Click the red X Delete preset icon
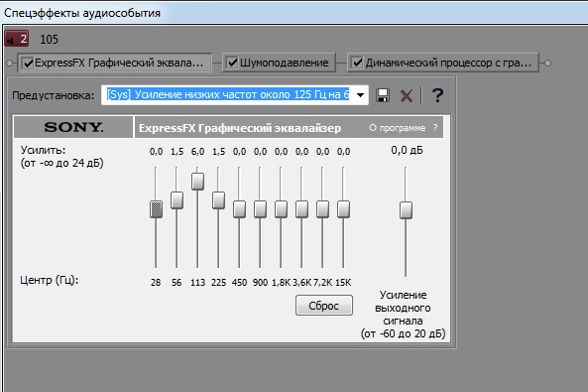 coord(407,95)
